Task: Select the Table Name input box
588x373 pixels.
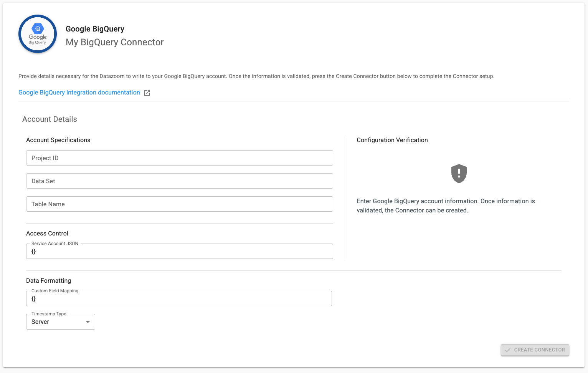Action: point(179,204)
